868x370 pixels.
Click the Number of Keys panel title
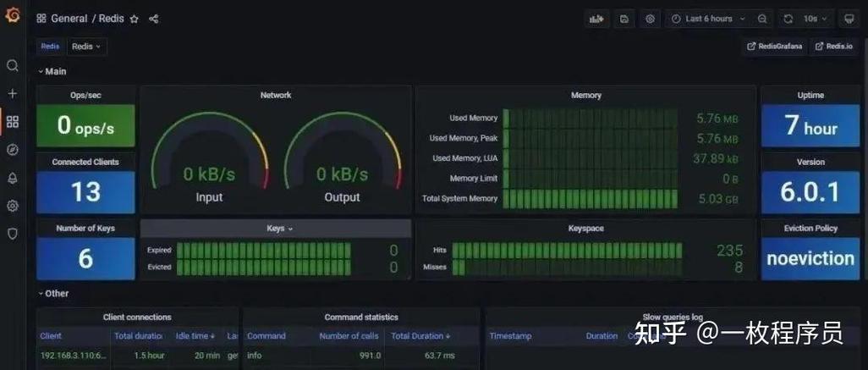point(85,229)
